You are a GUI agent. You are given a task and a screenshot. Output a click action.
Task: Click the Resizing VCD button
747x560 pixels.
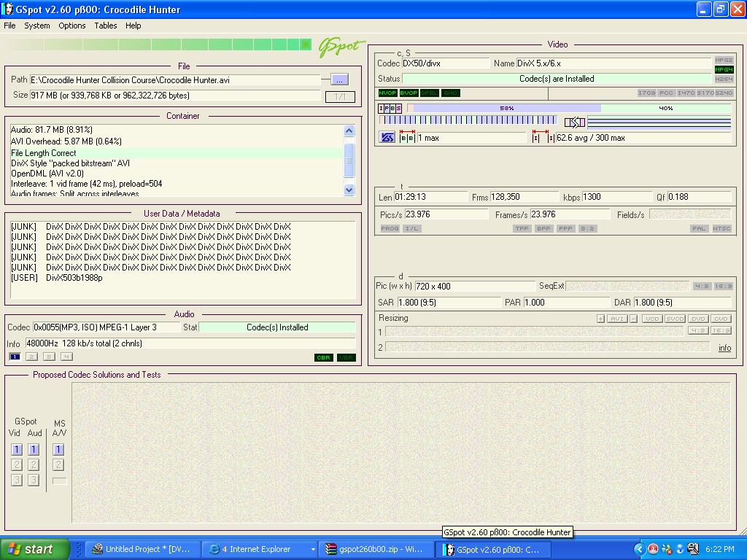pyautogui.click(x=652, y=319)
